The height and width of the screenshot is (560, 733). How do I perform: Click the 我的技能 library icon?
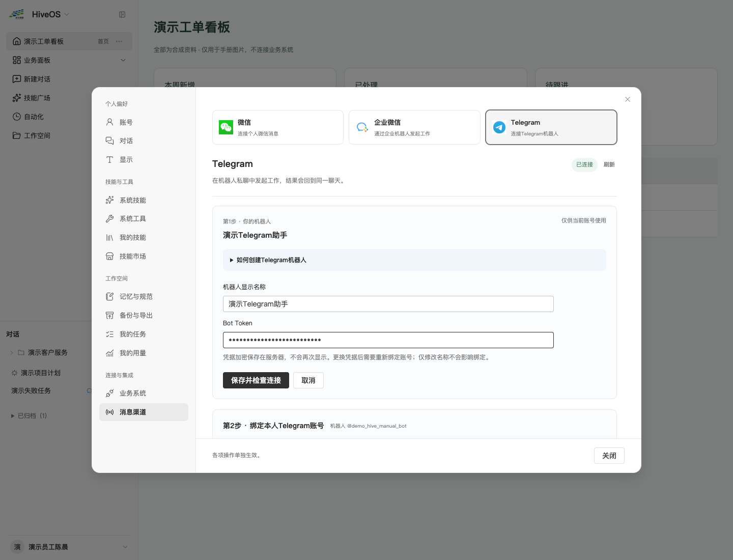(109, 237)
